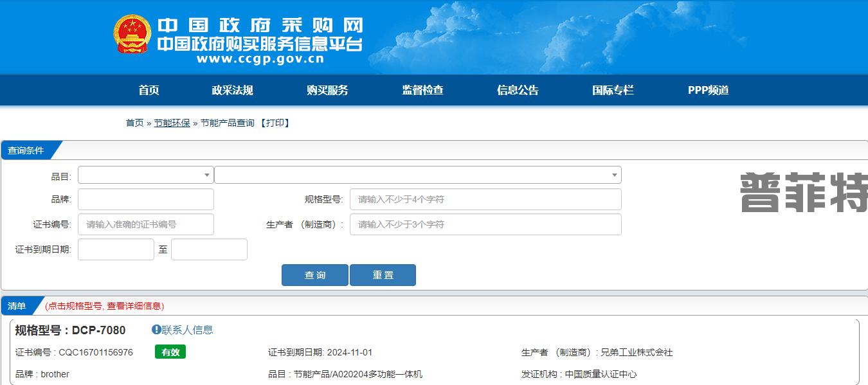The height and width of the screenshot is (385, 868).
Task: Go to 首页 in the navigation bar
Action: point(149,90)
